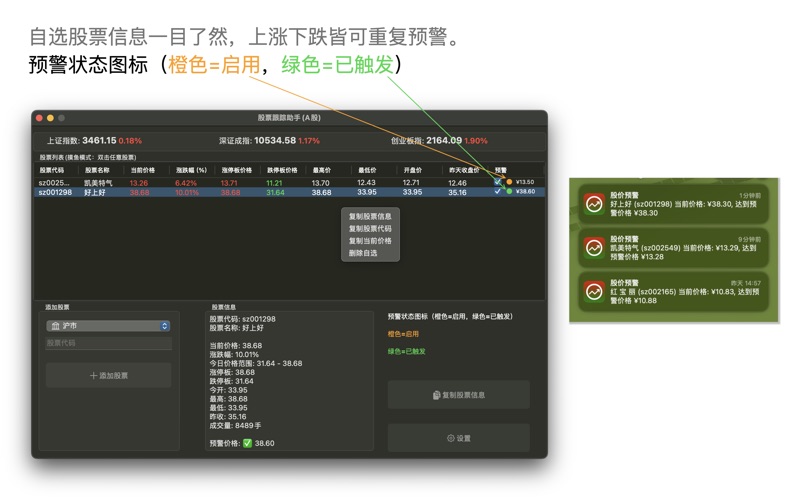Sort by the 股票代码 column header
Screen dimensions: 800x500
click(x=52, y=170)
